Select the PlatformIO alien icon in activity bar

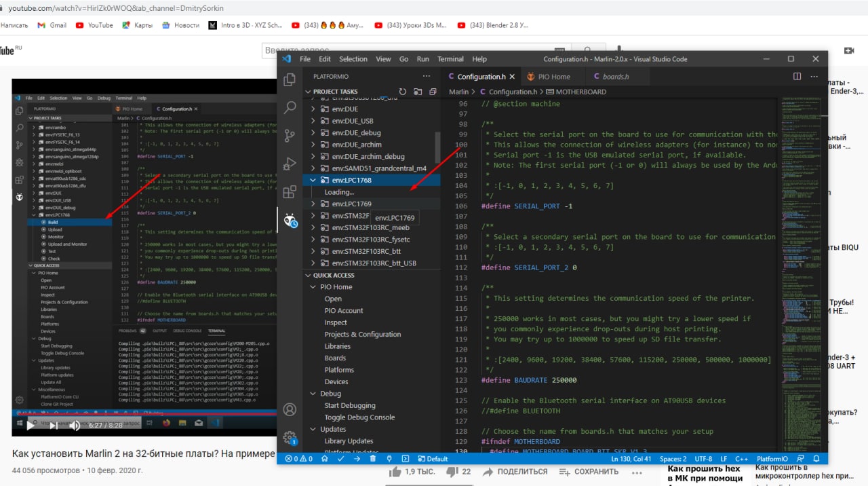[x=290, y=221]
